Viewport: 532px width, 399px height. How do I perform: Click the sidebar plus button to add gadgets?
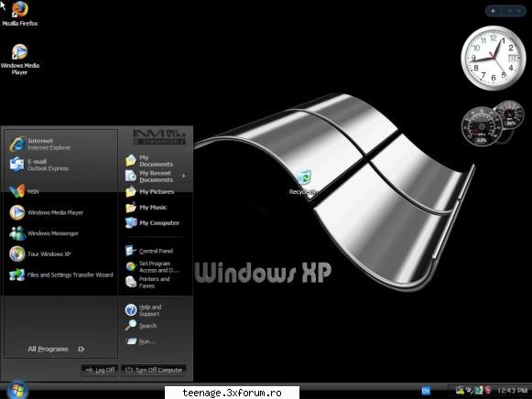(493, 11)
